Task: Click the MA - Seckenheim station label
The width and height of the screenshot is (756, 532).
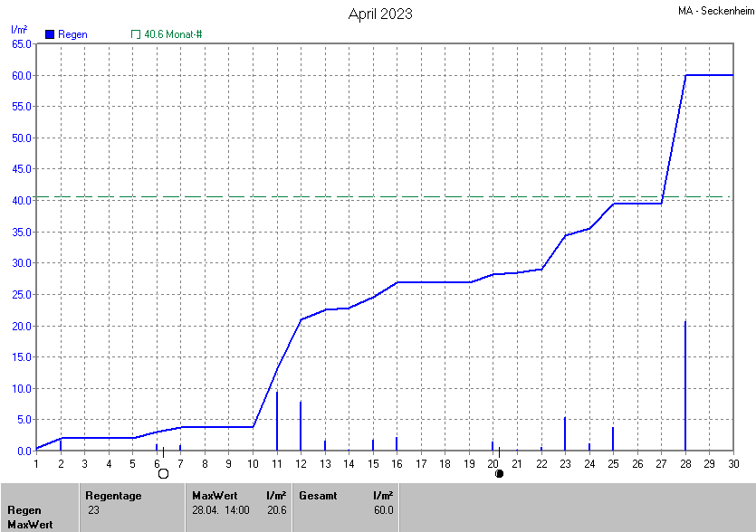Action: click(x=713, y=12)
